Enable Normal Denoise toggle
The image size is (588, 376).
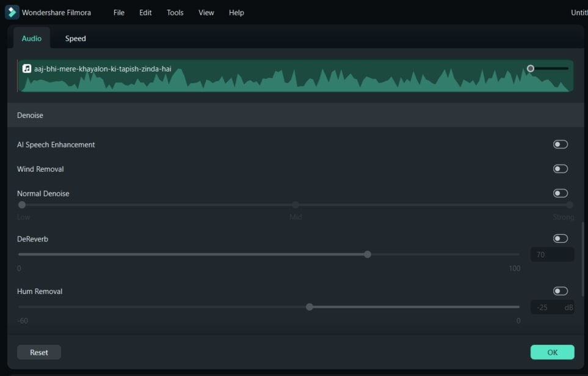pyautogui.click(x=561, y=193)
